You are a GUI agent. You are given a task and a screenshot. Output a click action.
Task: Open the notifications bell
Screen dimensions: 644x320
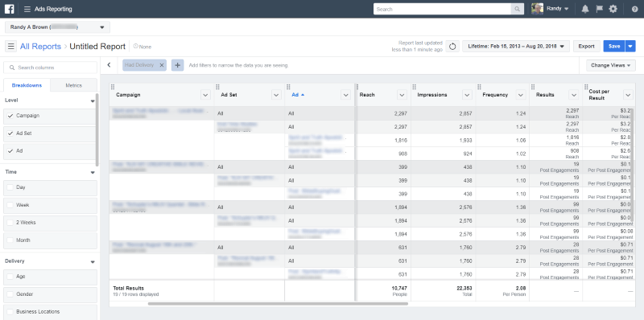pos(585,9)
